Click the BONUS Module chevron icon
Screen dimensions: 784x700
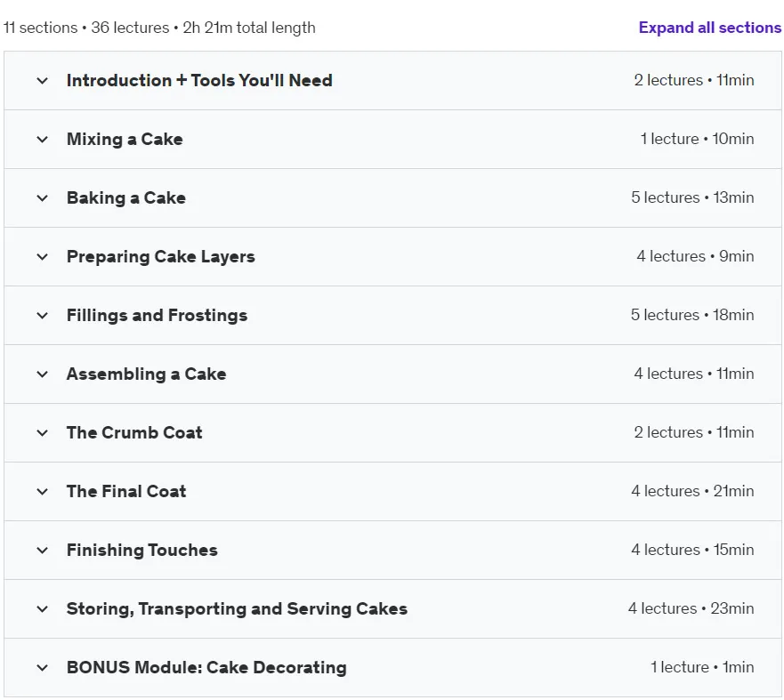43,667
